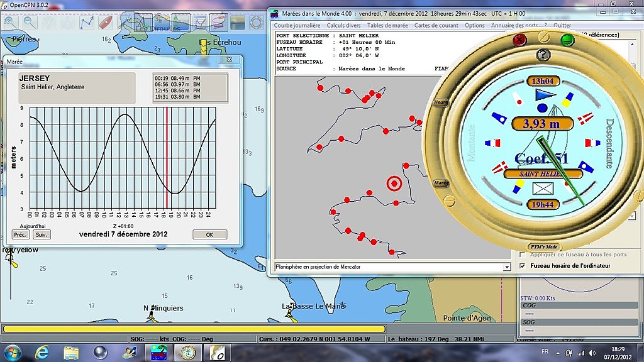Switch to the brass gadget taskbar app

tap(188, 353)
